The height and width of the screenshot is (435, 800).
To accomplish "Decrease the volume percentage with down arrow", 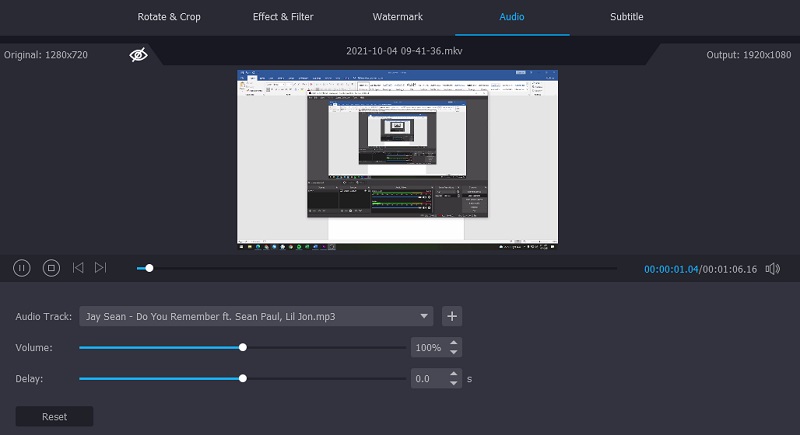I will pyautogui.click(x=454, y=352).
